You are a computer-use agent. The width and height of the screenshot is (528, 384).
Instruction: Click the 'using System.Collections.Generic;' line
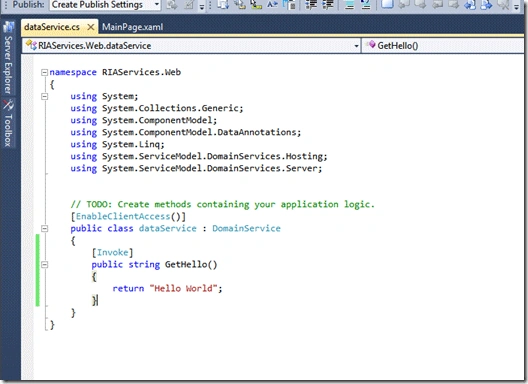(157, 108)
